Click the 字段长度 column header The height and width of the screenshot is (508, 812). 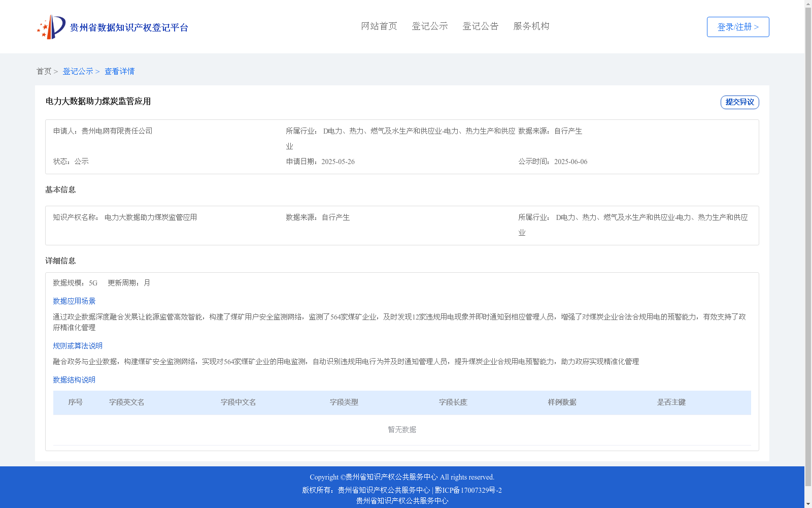click(x=453, y=402)
